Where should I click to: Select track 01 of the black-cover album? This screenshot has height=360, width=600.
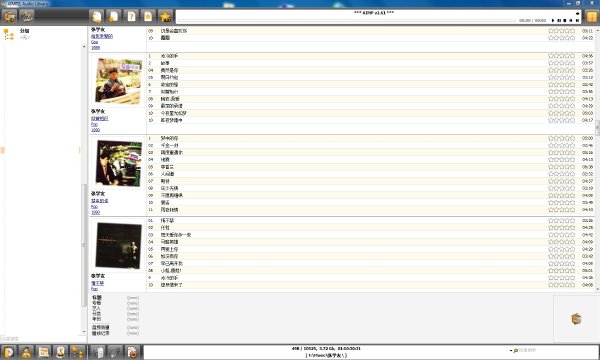370,221
